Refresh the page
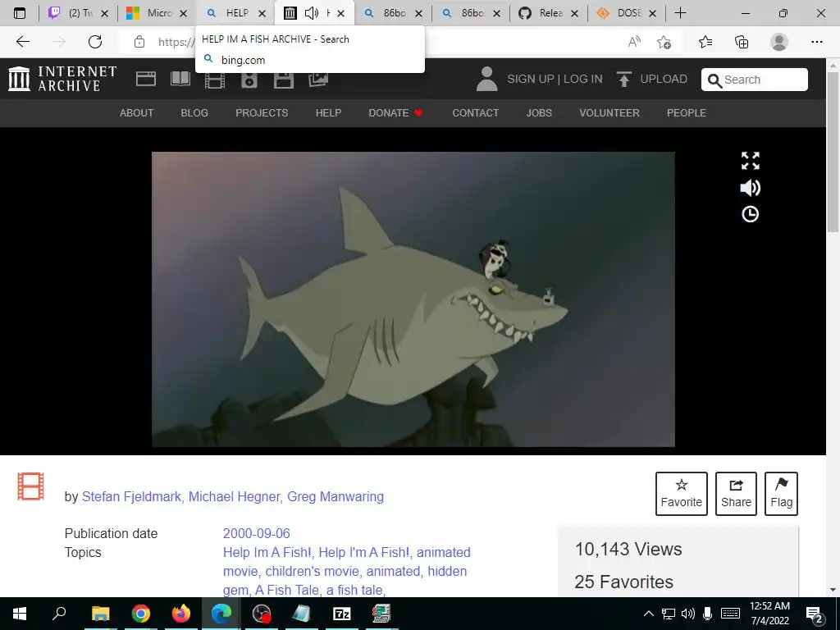This screenshot has width=840, height=630. [x=95, y=42]
